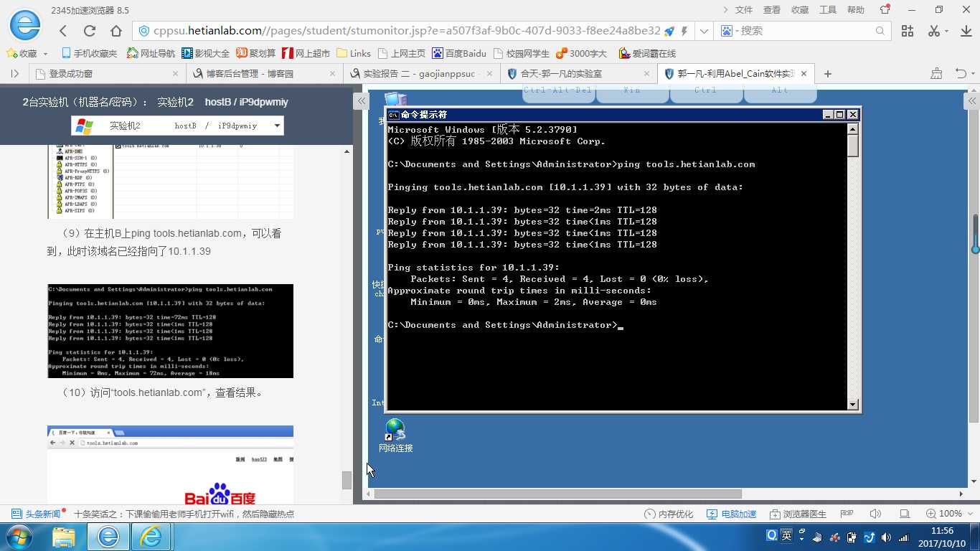Open the extensions grid icon
This screenshot has width=980, height=551.
click(908, 31)
